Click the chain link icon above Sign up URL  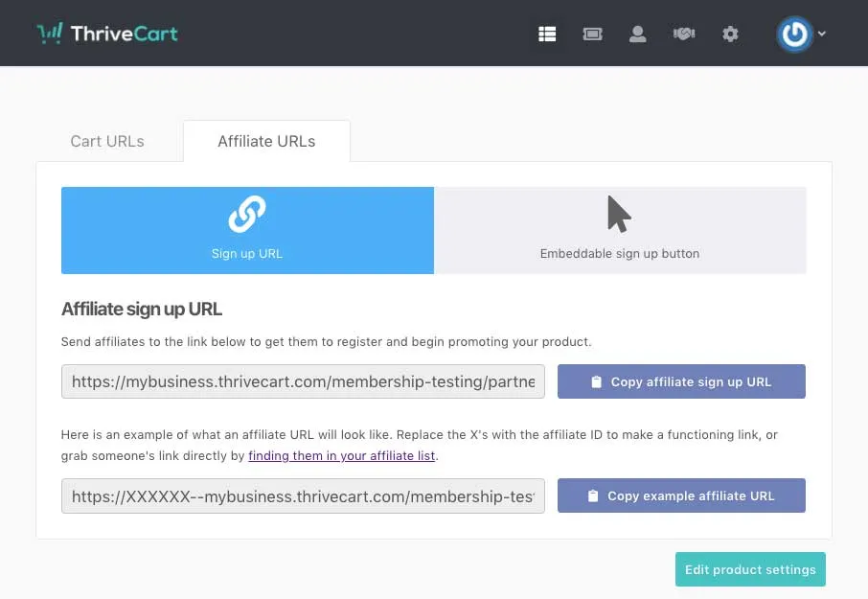[246, 215]
